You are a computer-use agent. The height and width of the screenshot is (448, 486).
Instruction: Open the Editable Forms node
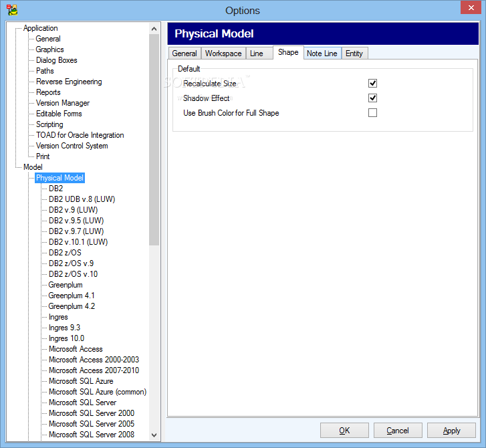59,114
